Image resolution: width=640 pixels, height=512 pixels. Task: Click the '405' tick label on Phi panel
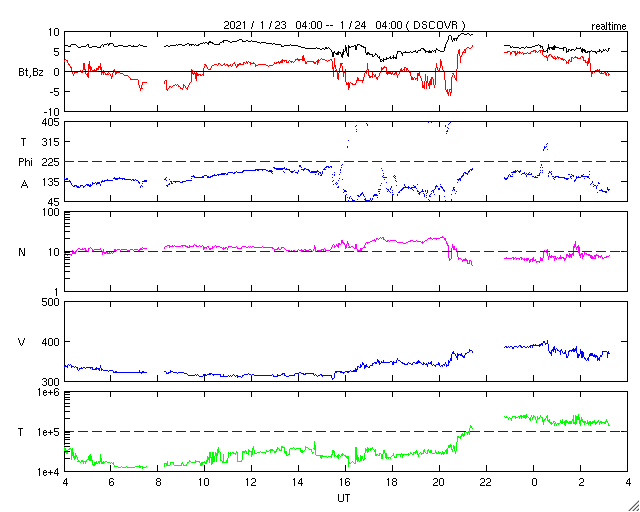tap(51, 122)
